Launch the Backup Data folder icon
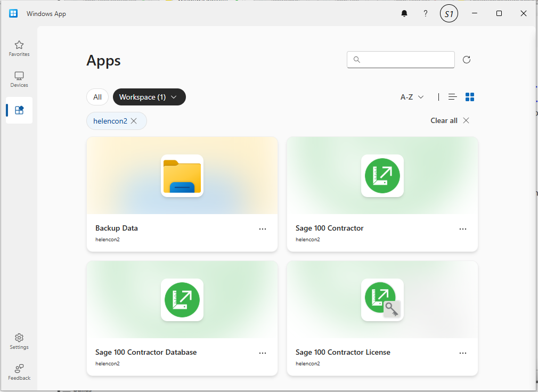This screenshot has width=538, height=392. pyautogui.click(x=182, y=176)
